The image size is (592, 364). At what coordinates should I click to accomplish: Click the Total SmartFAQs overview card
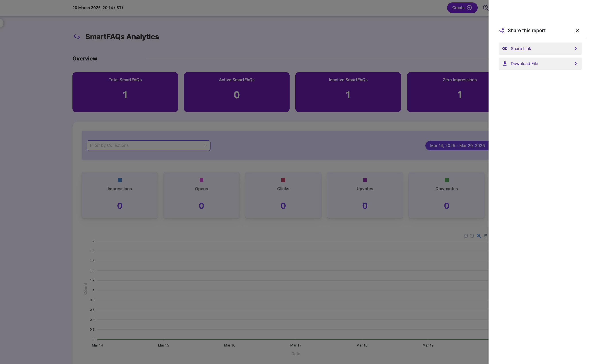(x=125, y=92)
